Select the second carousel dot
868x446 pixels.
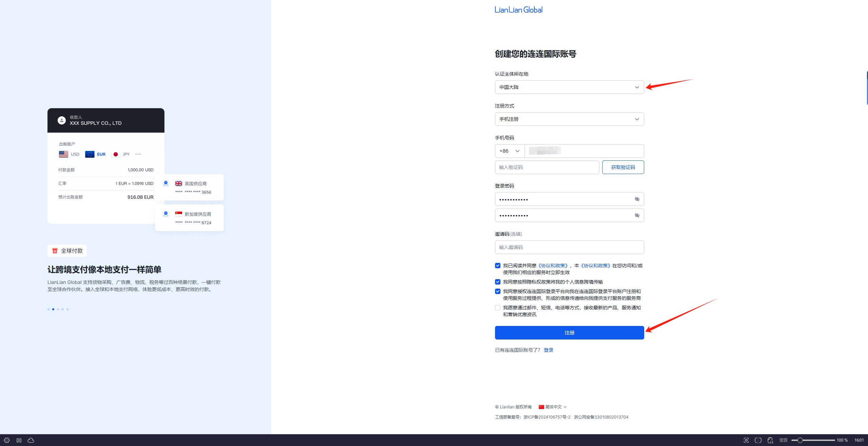point(53,309)
